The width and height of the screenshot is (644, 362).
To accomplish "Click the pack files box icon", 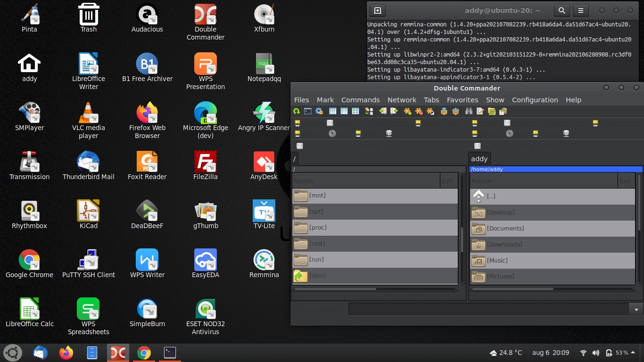I will tap(444, 111).
